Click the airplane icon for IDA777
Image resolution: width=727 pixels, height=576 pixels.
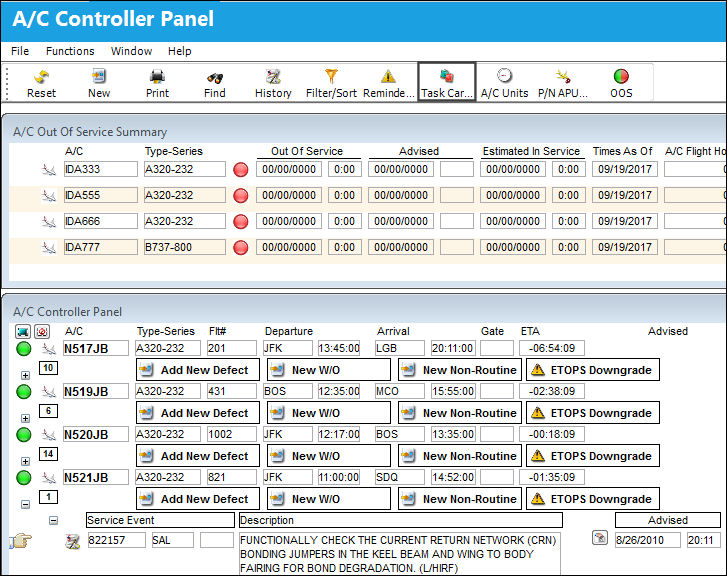pyautogui.click(x=49, y=247)
